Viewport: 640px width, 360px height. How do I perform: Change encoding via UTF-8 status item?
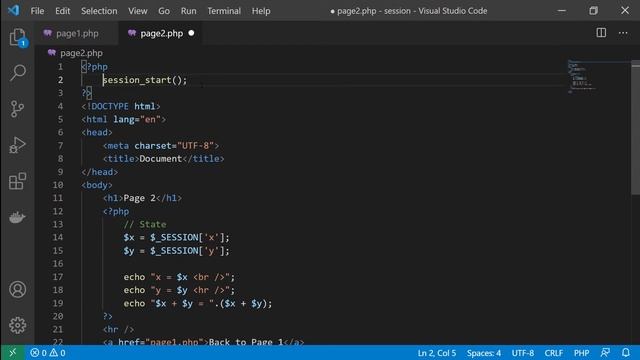[x=523, y=353]
